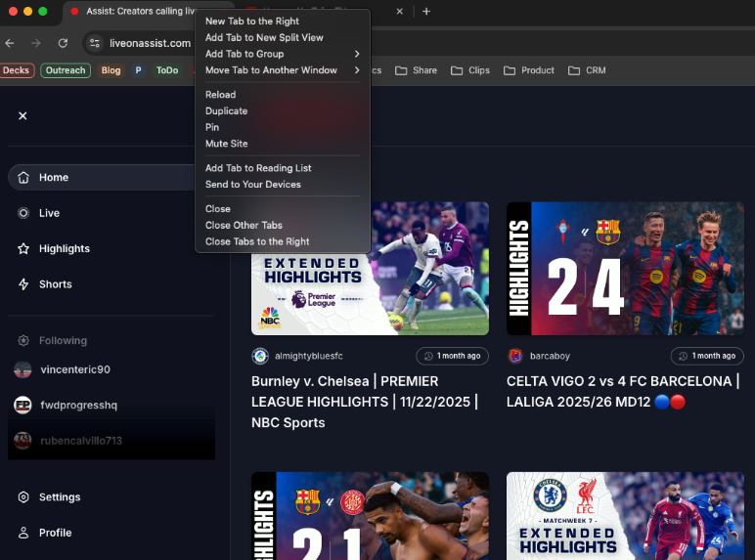
Task: Expand Add Tab to Group submenu
Action: tap(283, 54)
